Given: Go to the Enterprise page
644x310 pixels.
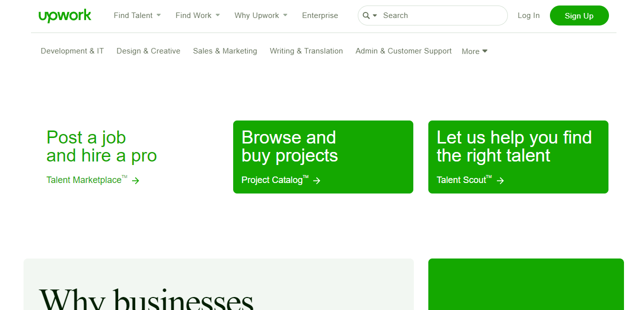Looking at the screenshot, I should click(x=320, y=15).
